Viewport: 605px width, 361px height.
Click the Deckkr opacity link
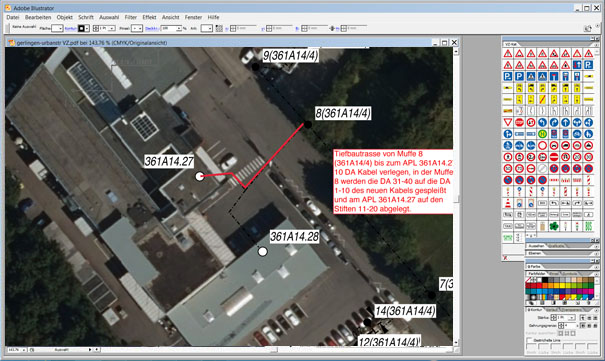click(x=151, y=29)
